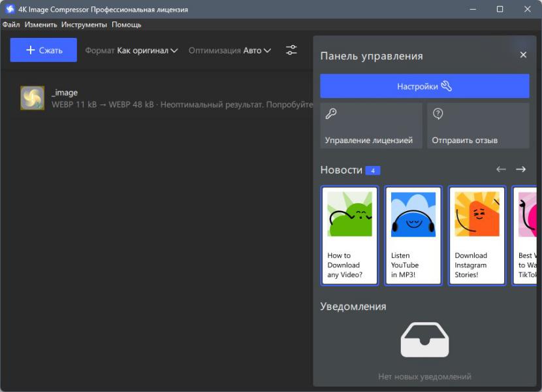
Task: Click the key icon for license management
Action: coord(331,114)
